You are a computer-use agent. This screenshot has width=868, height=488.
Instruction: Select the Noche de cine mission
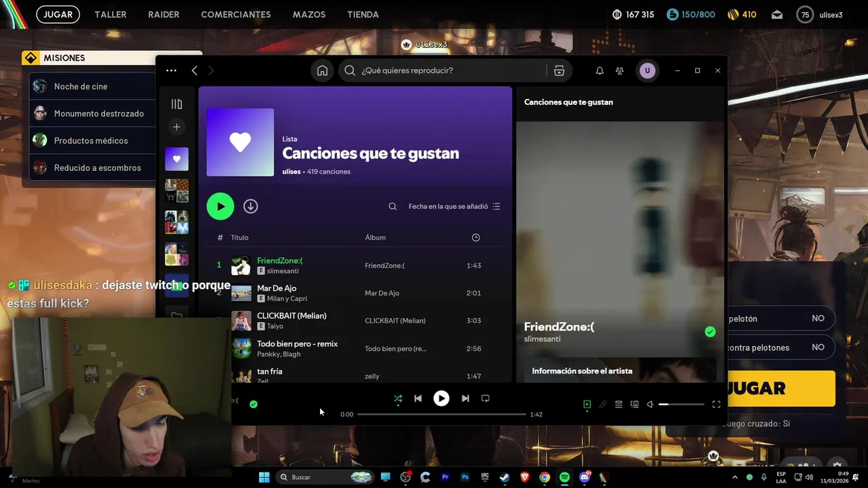coord(94,86)
